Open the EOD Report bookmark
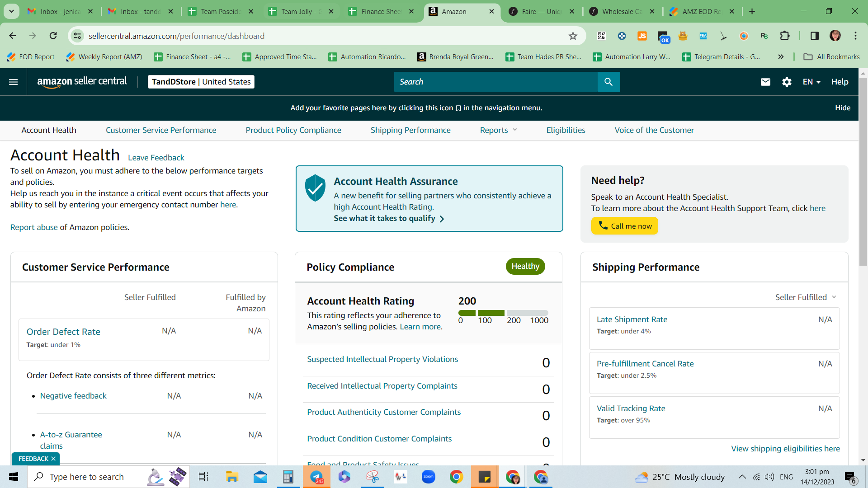 pos(31,56)
